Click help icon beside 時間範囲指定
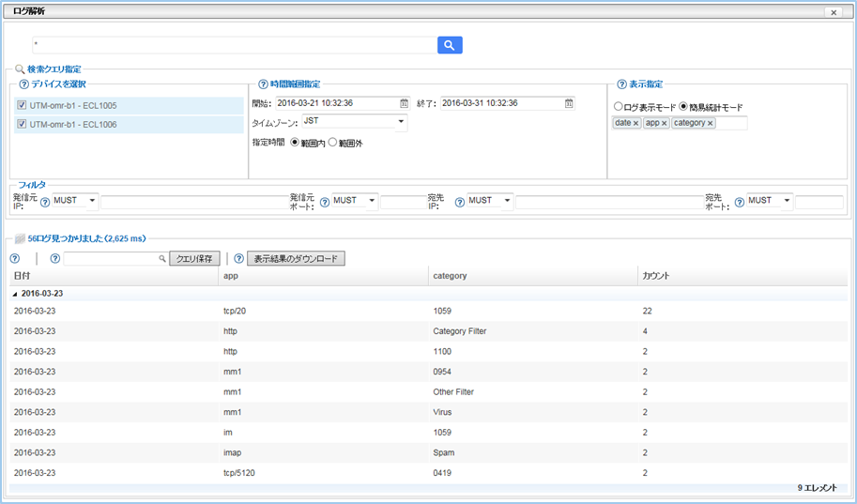The height and width of the screenshot is (504, 857). pyautogui.click(x=264, y=84)
